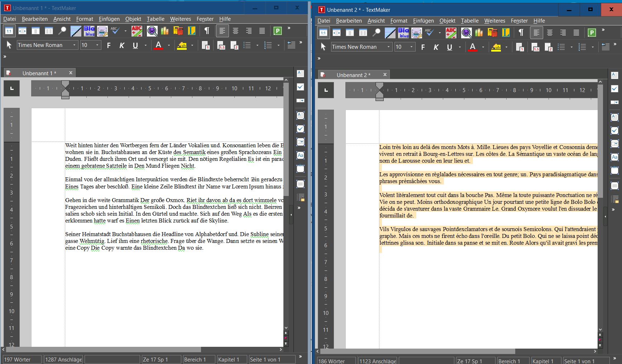Click red ABC track changes icon, Unbenannt 1
Image resolution: width=622 pixels, height=364 pixels.
tap(137, 31)
